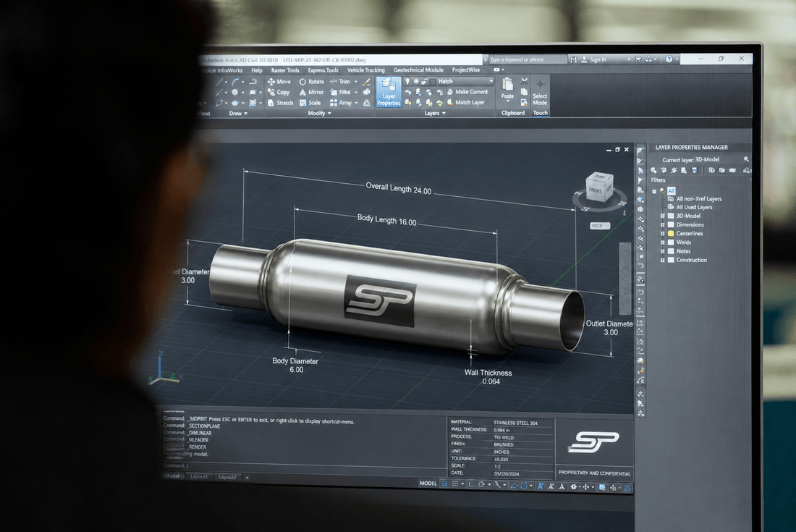Click the search magnifier in Layer Properties Manager
This screenshot has height=532, width=796.
[746, 159]
